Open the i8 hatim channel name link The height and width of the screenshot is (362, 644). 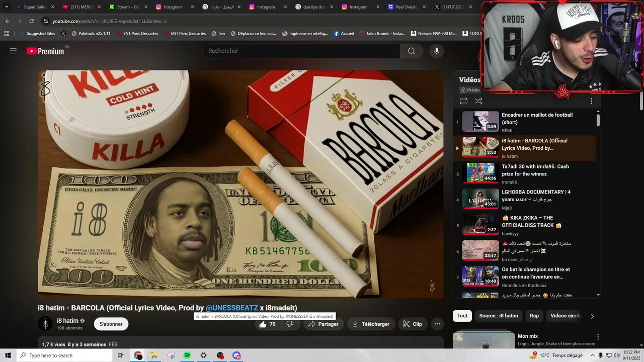(x=67, y=321)
